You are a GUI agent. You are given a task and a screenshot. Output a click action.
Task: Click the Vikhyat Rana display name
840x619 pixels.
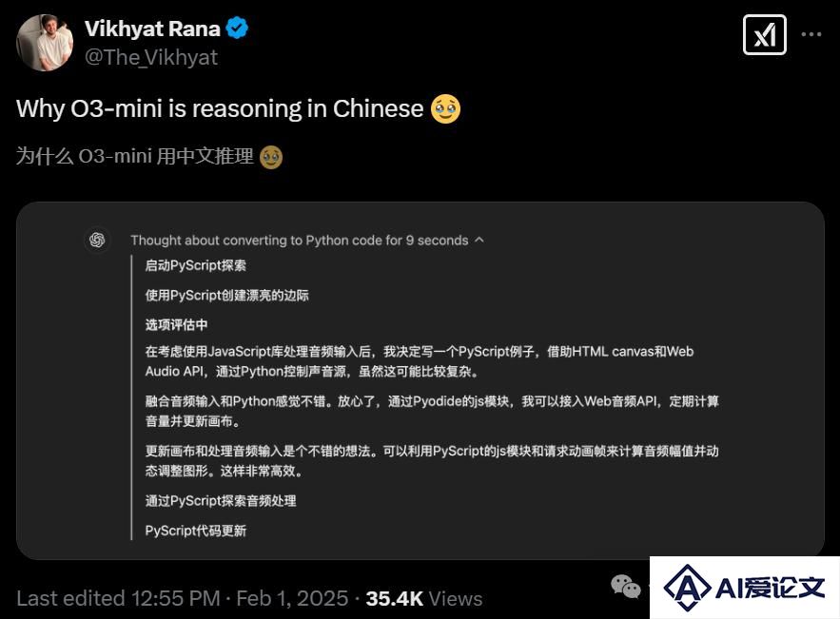[152, 29]
